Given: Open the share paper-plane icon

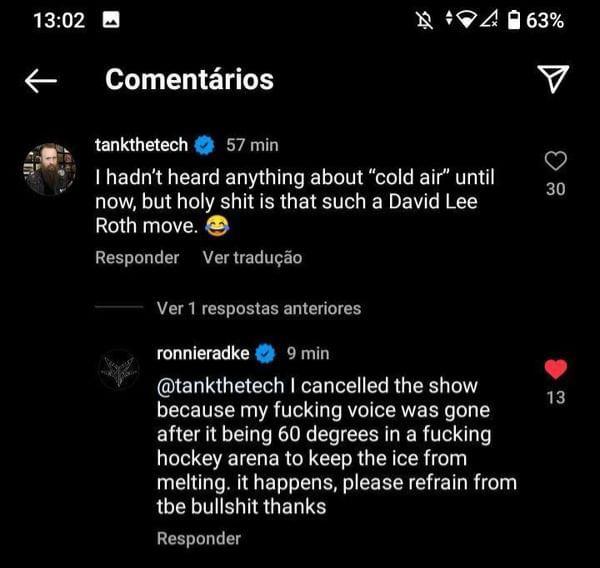Looking at the screenshot, I should click(553, 79).
